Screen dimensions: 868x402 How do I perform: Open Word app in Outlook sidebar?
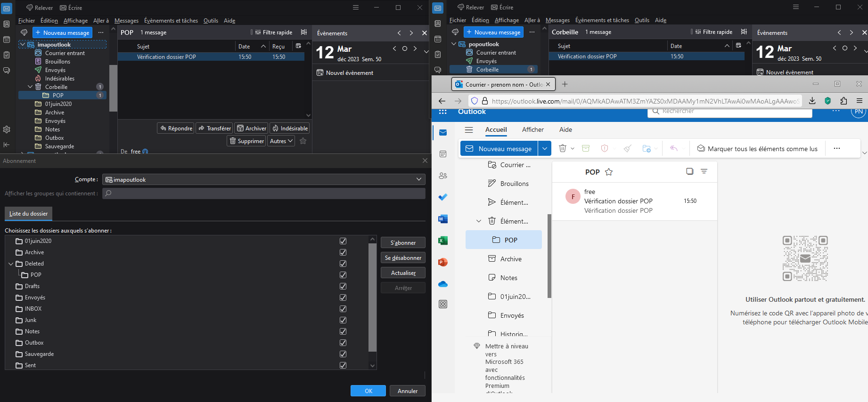pos(442,219)
